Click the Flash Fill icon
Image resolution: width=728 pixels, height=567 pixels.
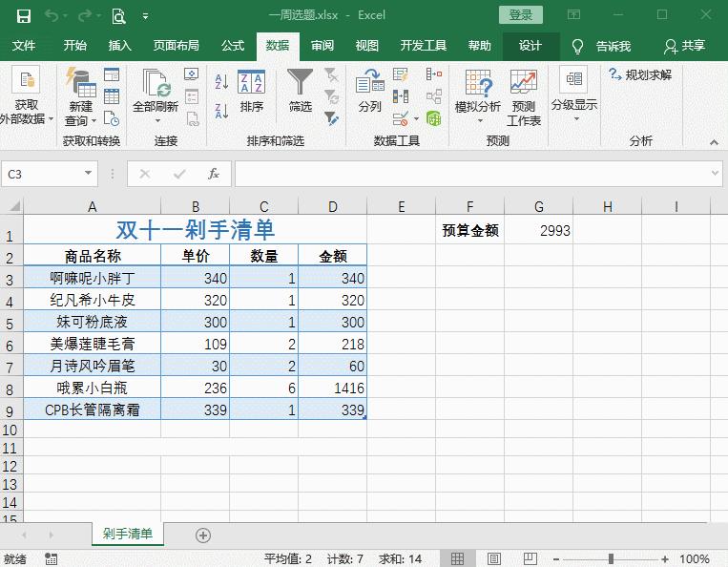point(400,74)
